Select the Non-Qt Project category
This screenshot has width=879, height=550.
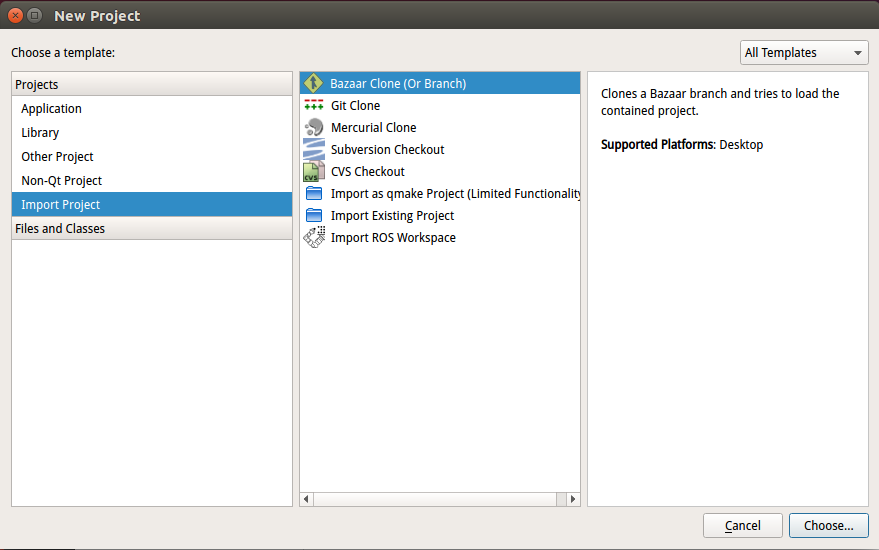point(152,181)
